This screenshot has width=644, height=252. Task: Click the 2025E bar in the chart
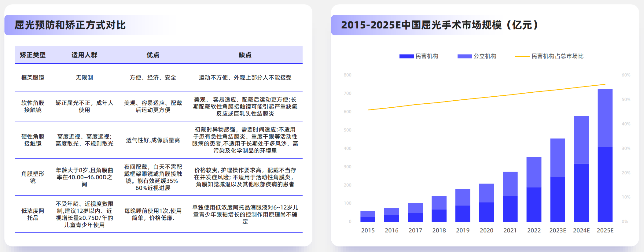(605, 155)
